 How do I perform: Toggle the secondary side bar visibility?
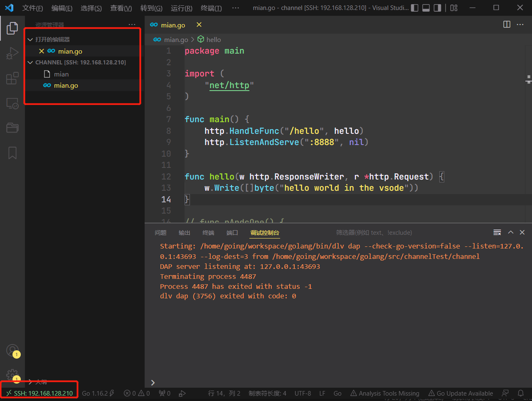point(437,8)
